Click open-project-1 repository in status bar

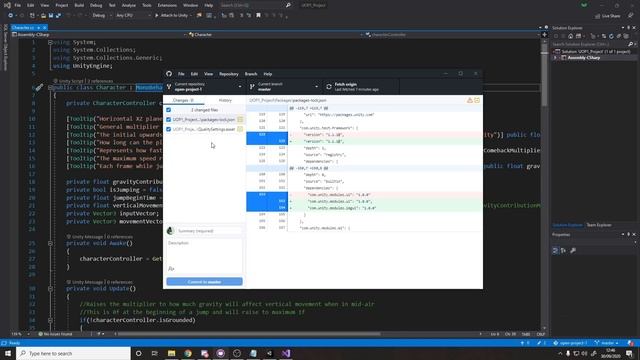pyautogui.click(x=570, y=343)
